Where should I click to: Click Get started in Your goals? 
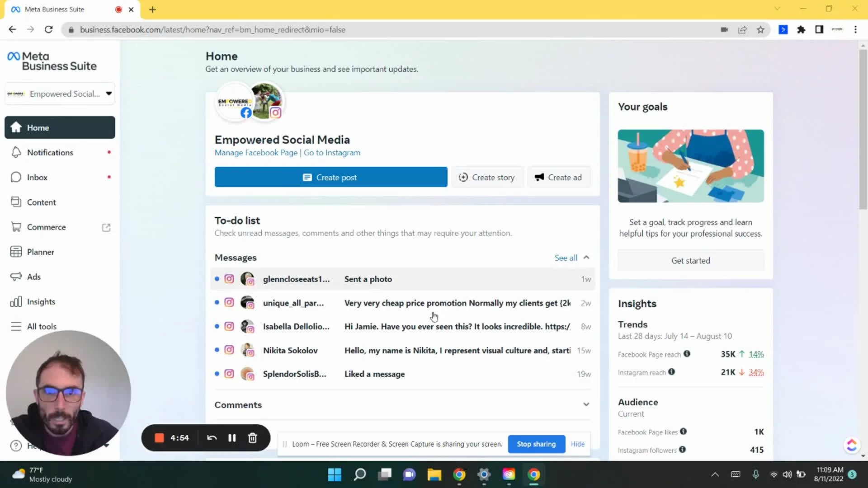point(690,261)
